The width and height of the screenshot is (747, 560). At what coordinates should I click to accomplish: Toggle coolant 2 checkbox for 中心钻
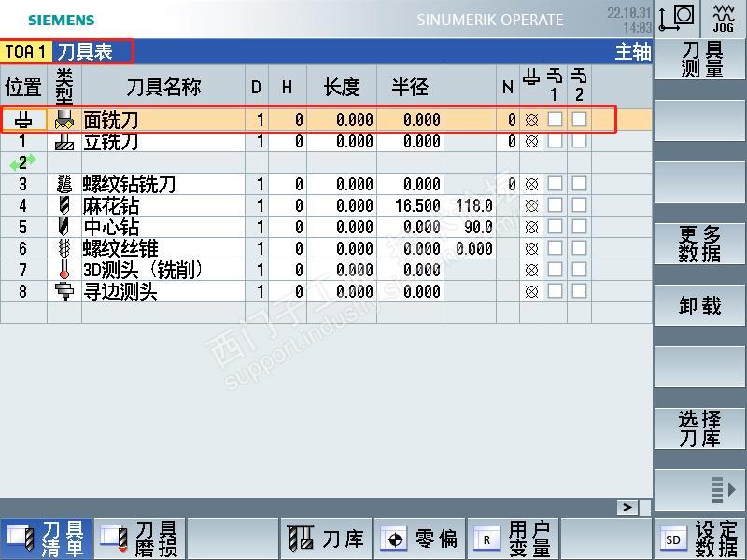click(x=579, y=226)
